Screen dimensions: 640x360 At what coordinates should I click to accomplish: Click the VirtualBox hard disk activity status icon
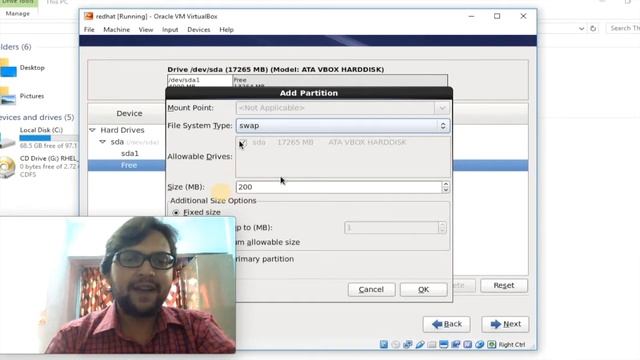[384, 344]
